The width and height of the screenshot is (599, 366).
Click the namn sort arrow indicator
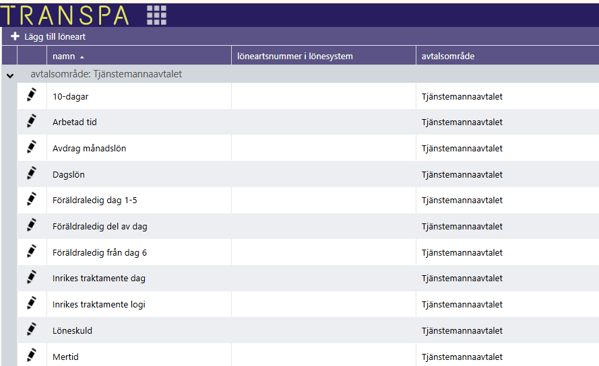pyautogui.click(x=82, y=57)
